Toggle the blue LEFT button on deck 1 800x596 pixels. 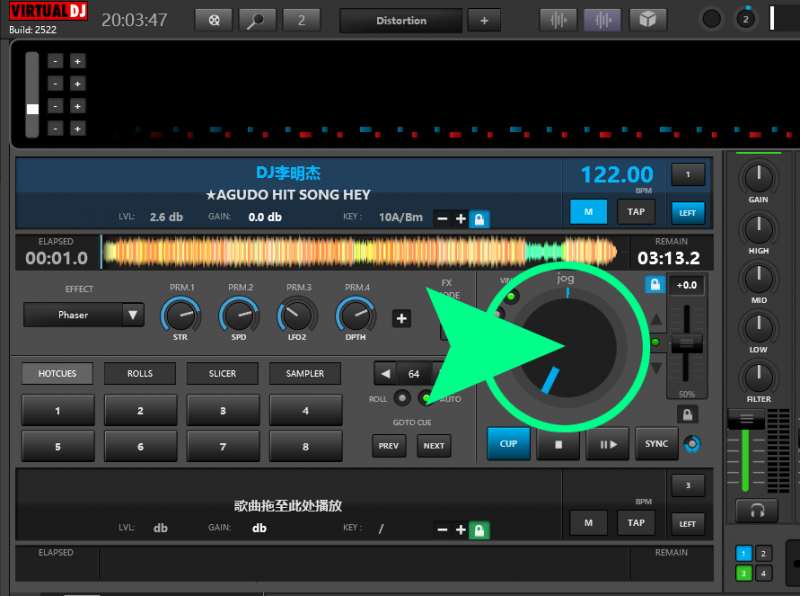(687, 213)
